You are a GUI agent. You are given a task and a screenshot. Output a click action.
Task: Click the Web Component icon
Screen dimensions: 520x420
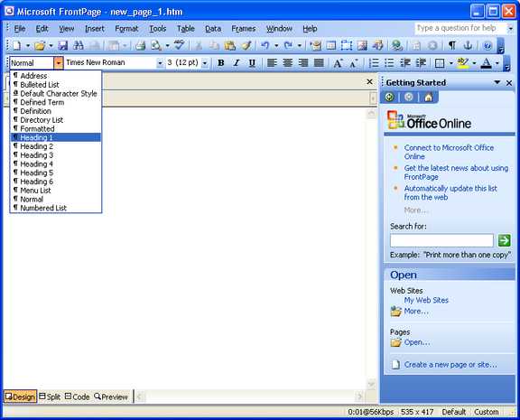[x=315, y=45]
